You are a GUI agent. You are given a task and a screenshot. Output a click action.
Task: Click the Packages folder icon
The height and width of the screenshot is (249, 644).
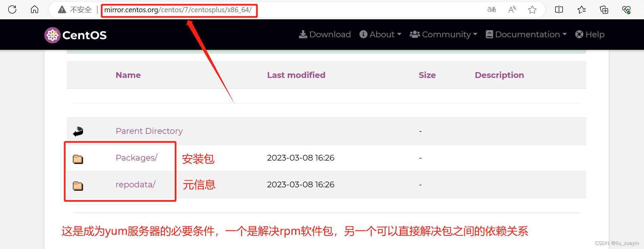(78, 159)
